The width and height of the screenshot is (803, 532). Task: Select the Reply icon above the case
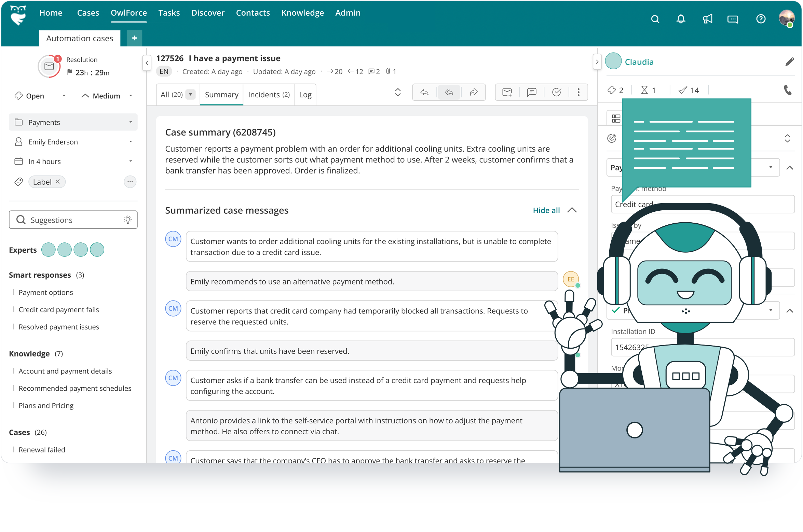click(x=424, y=92)
